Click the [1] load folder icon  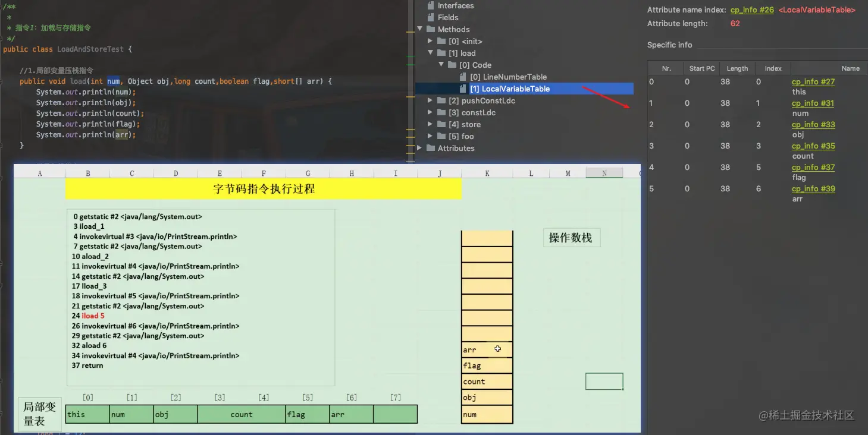coord(441,53)
